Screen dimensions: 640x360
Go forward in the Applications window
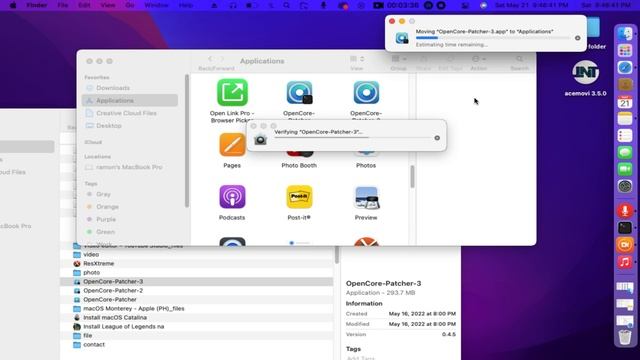(x=222, y=59)
